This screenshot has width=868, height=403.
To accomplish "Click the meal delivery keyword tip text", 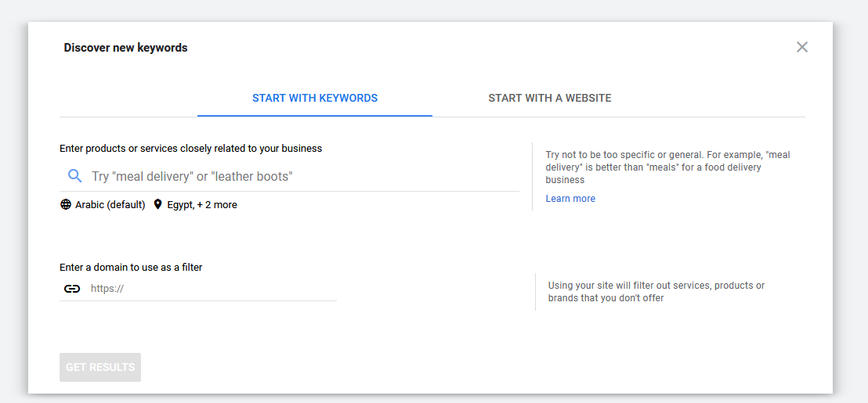I will click(667, 167).
